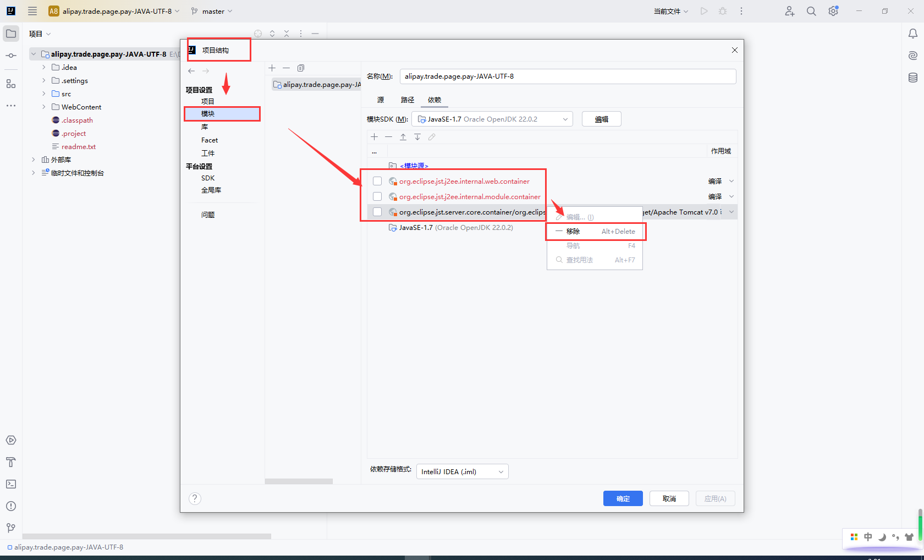924x560 pixels.
Task: Open master branch dropdown
Action: pos(212,11)
